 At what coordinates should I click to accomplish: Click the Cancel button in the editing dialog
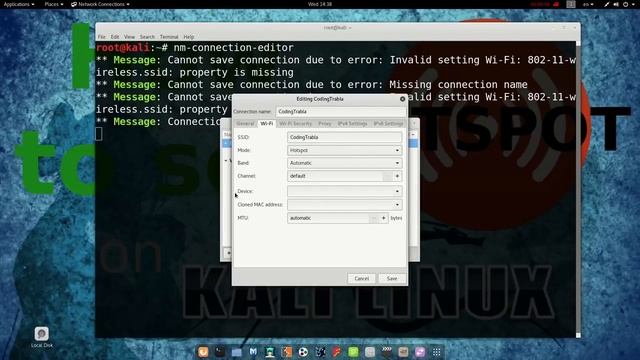click(362, 278)
